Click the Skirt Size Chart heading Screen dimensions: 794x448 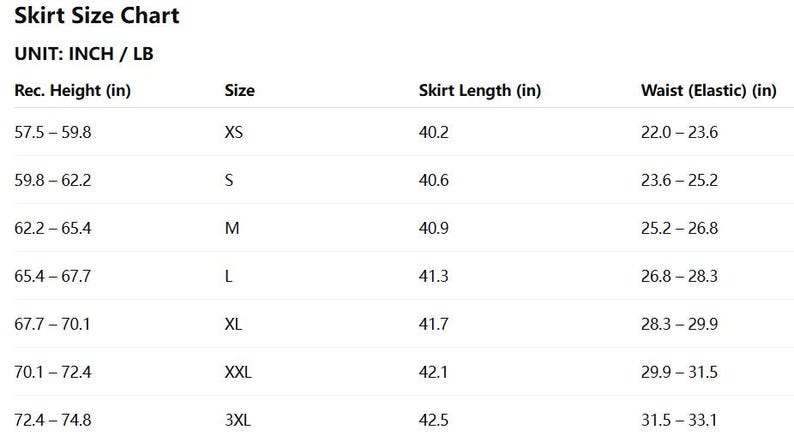point(97,16)
